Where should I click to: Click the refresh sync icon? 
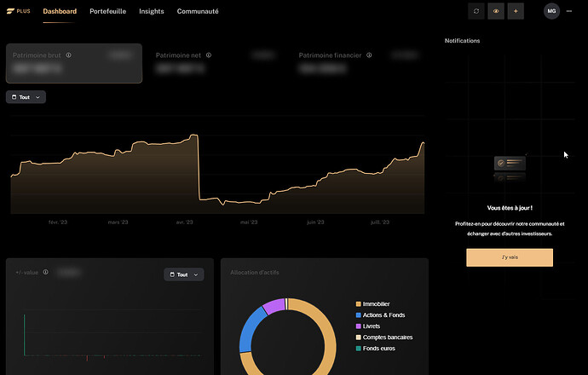[x=477, y=11]
